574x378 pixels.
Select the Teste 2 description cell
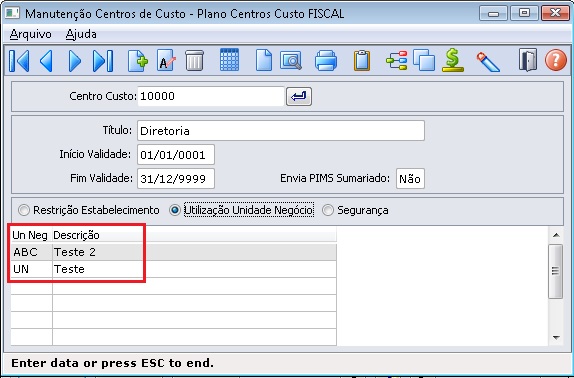(194, 252)
